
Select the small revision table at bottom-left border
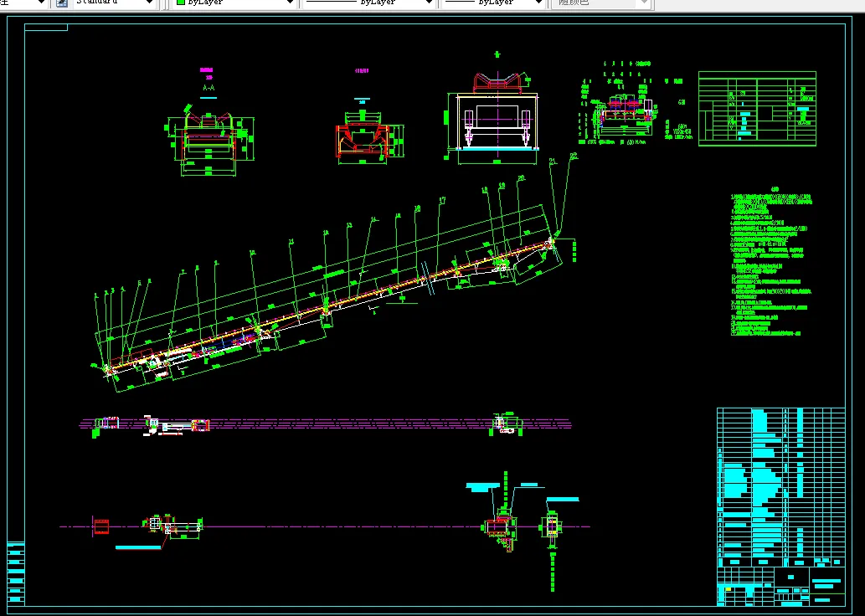tap(15, 573)
